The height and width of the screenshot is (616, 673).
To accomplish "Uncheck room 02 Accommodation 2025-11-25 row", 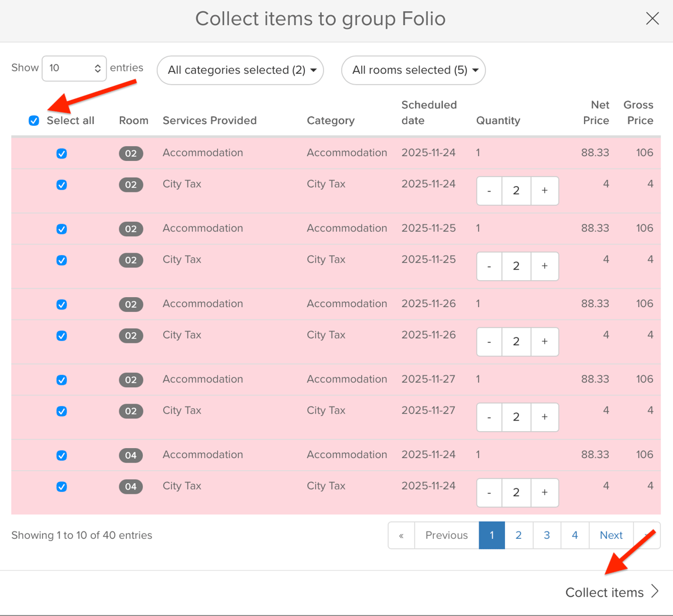I will click(x=61, y=229).
